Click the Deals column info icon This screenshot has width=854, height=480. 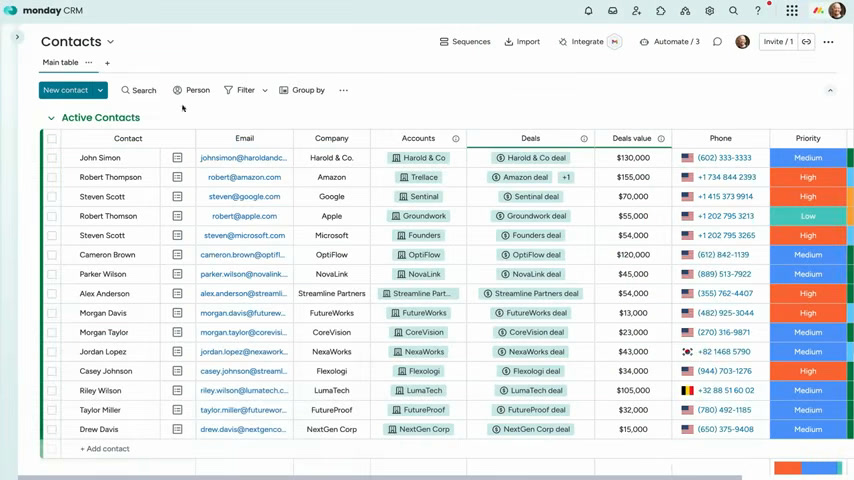pyautogui.click(x=584, y=139)
